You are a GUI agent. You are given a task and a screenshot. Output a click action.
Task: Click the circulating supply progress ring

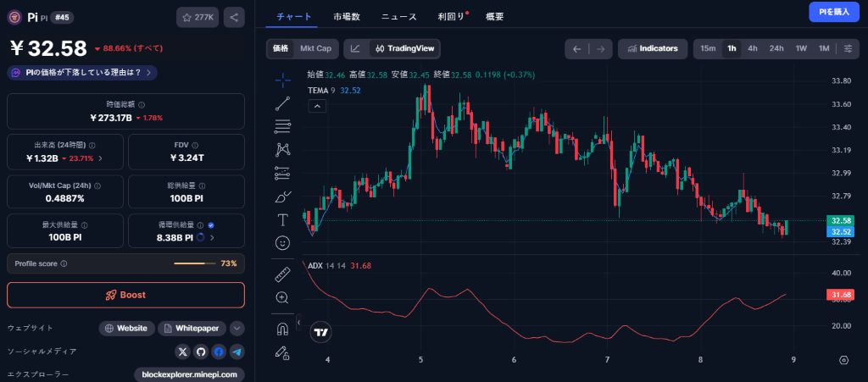pyautogui.click(x=201, y=238)
